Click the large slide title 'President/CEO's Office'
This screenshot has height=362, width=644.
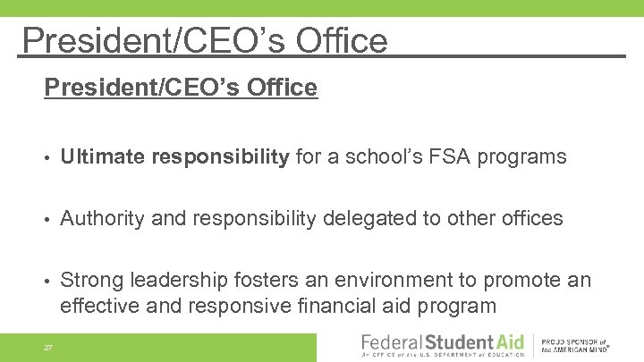[205, 40]
